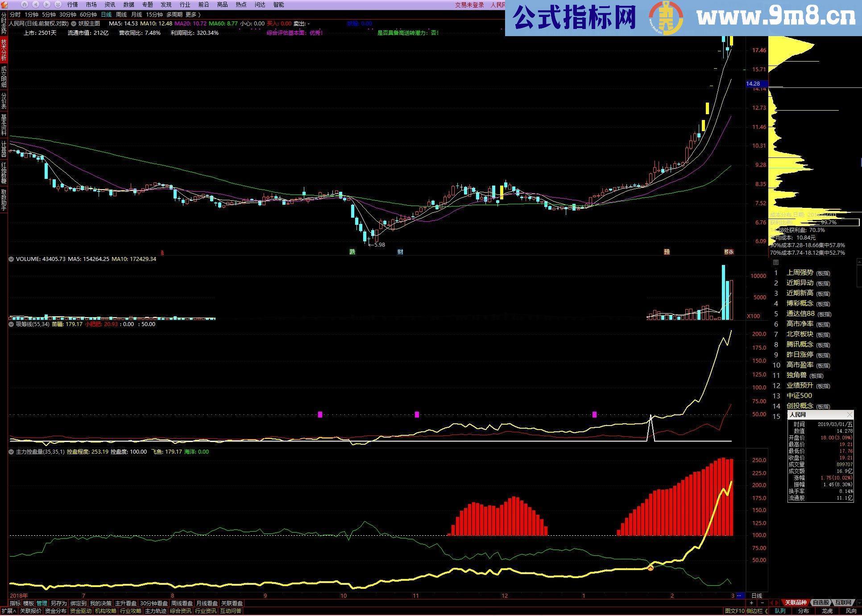Screen dimensions: 862x616
Task: Open the 分时走势 sidebar panel
Action: [4, 24]
